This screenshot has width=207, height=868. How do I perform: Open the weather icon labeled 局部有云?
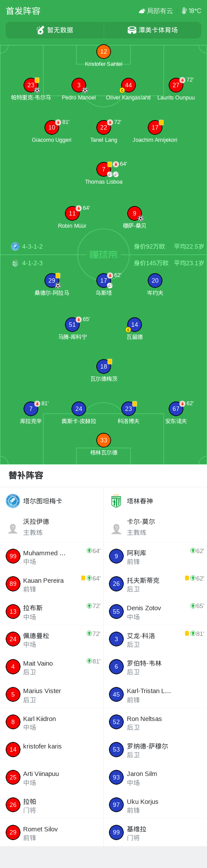coord(142,11)
